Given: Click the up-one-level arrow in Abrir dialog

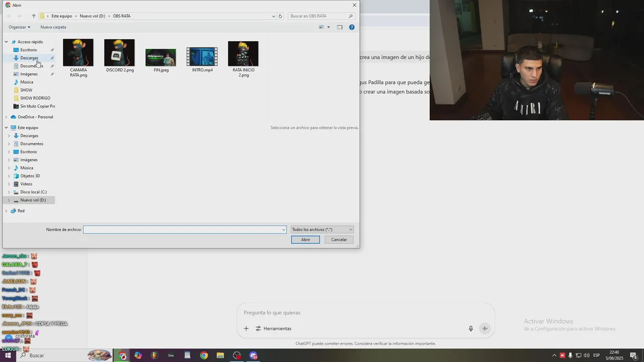Looking at the screenshot, I should point(34,16).
